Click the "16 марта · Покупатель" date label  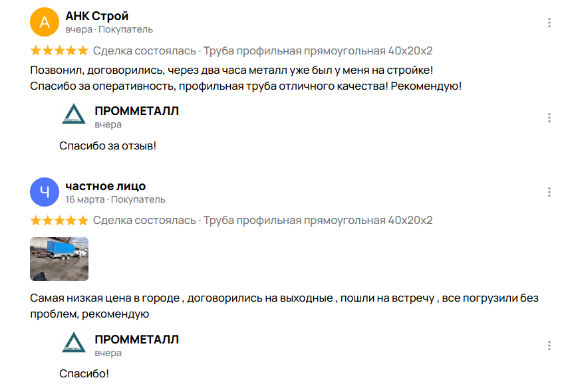[x=115, y=199]
